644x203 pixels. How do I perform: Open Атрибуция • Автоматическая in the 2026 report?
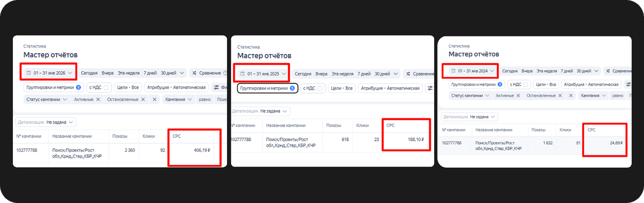177,87
